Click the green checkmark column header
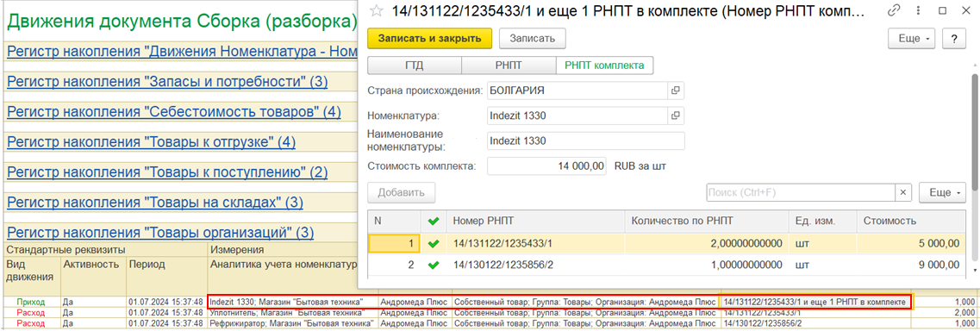This screenshot has height=331, width=980. click(x=433, y=221)
